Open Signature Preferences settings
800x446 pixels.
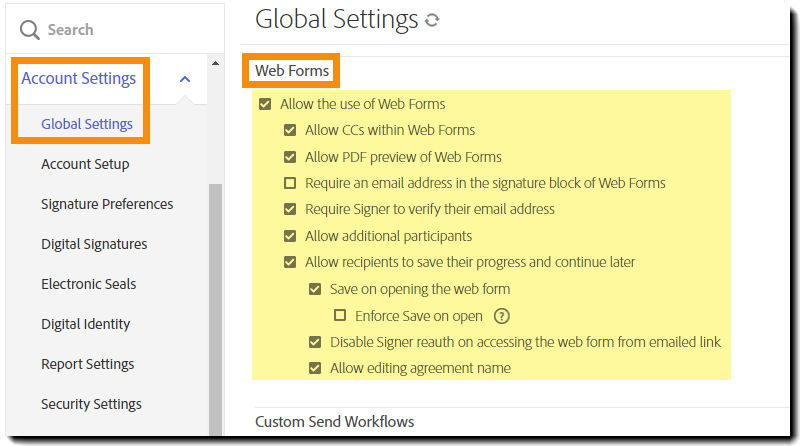click(107, 204)
